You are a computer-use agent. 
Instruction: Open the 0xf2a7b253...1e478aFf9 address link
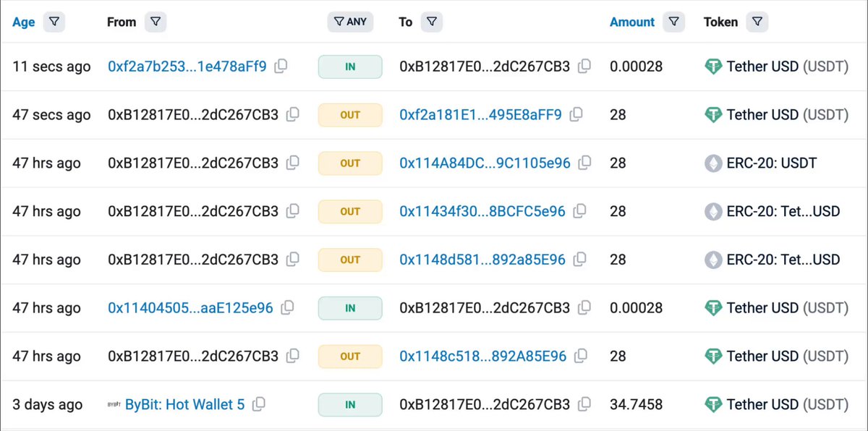(x=187, y=67)
